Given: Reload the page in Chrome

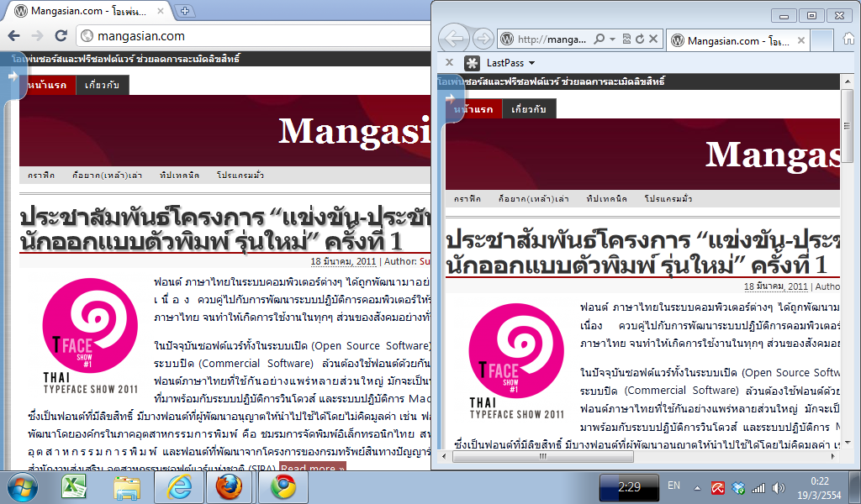Looking at the screenshot, I should click(x=61, y=36).
